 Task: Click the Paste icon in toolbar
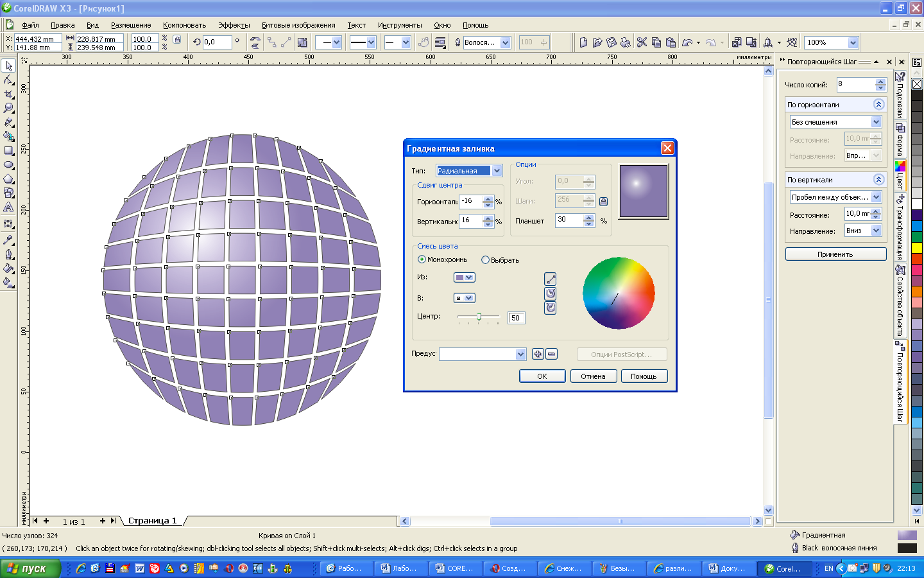tap(671, 42)
